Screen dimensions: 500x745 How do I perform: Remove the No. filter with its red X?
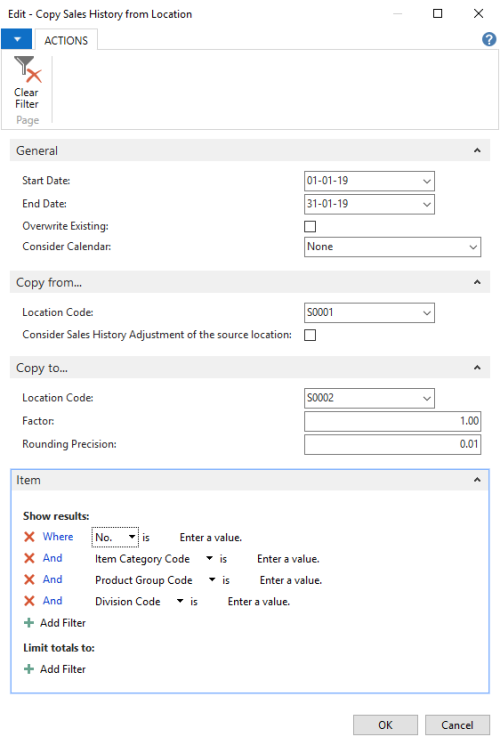29,537
